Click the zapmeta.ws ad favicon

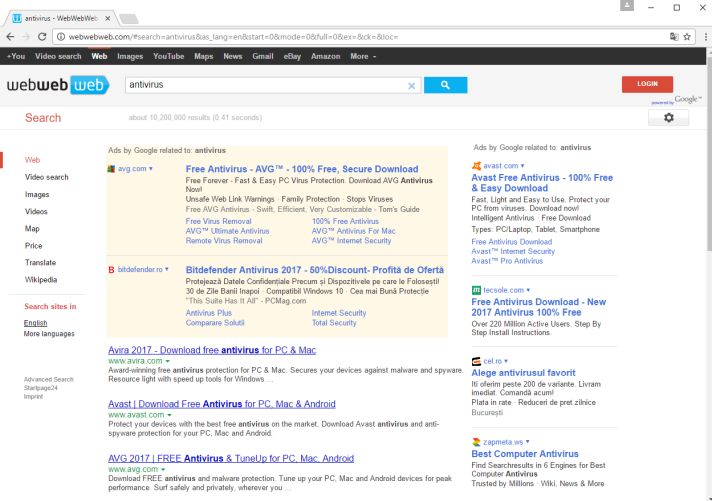pos(476,442)
